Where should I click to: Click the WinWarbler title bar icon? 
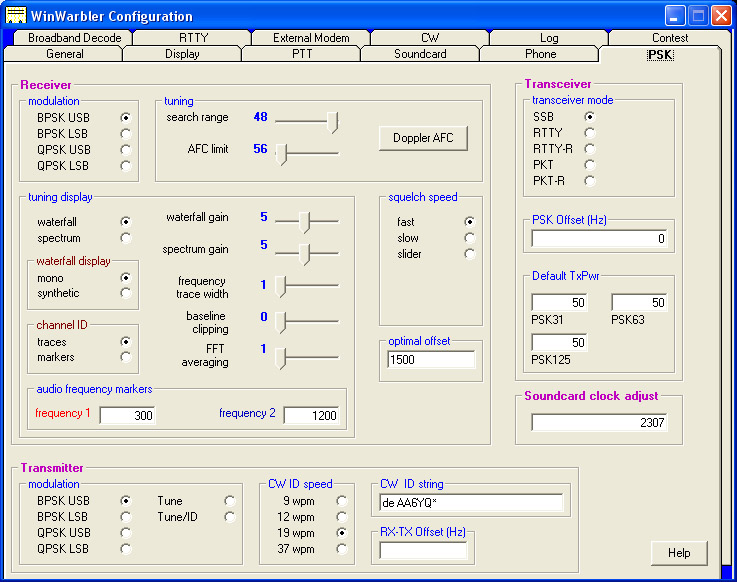click(15, 16)
